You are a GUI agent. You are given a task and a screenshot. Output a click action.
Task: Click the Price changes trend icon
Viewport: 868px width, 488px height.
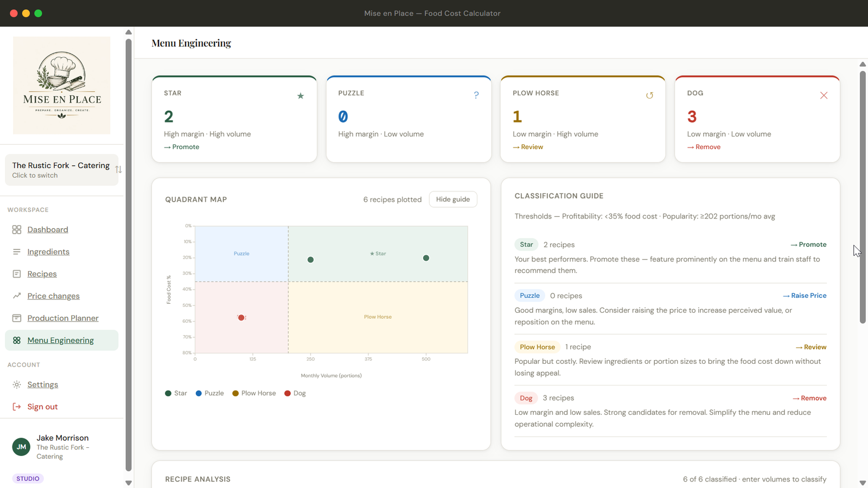coord(17,296)
